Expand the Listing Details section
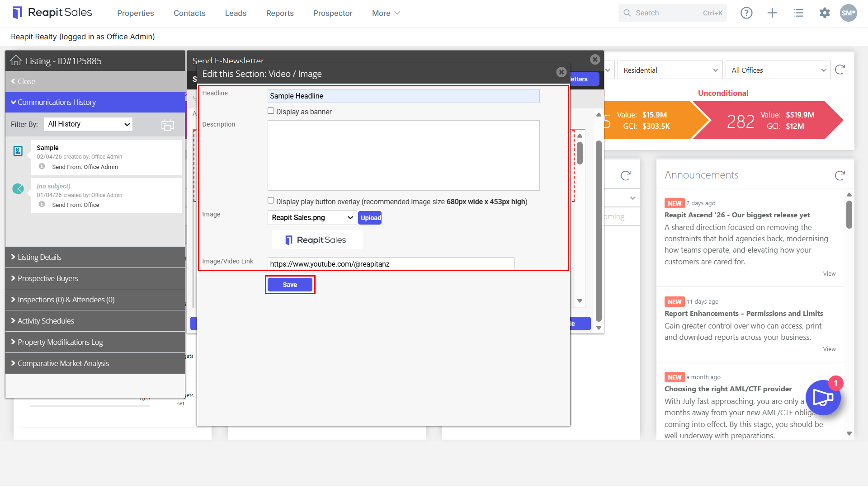Viewport: 868px width, 488px height. (x=95, y=257)
